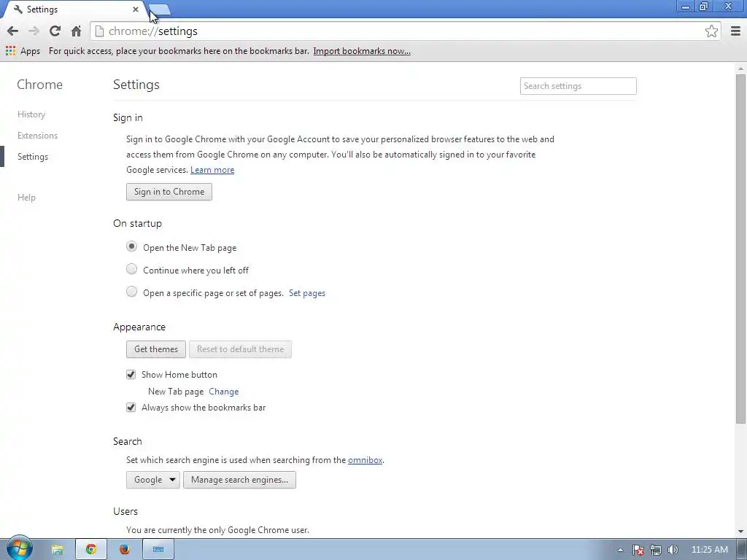Click the Show desktop button
747x560 pixels.
tap(743, 550)
